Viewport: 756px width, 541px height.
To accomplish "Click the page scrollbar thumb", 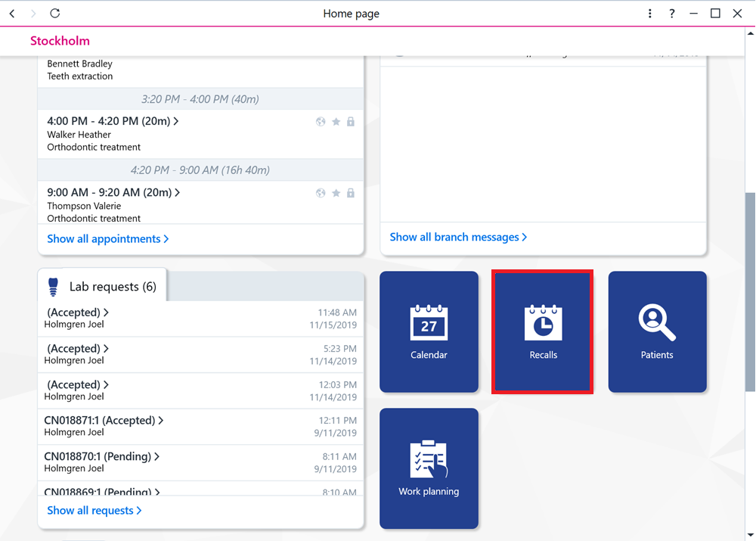I will click(x=750, y=292).
